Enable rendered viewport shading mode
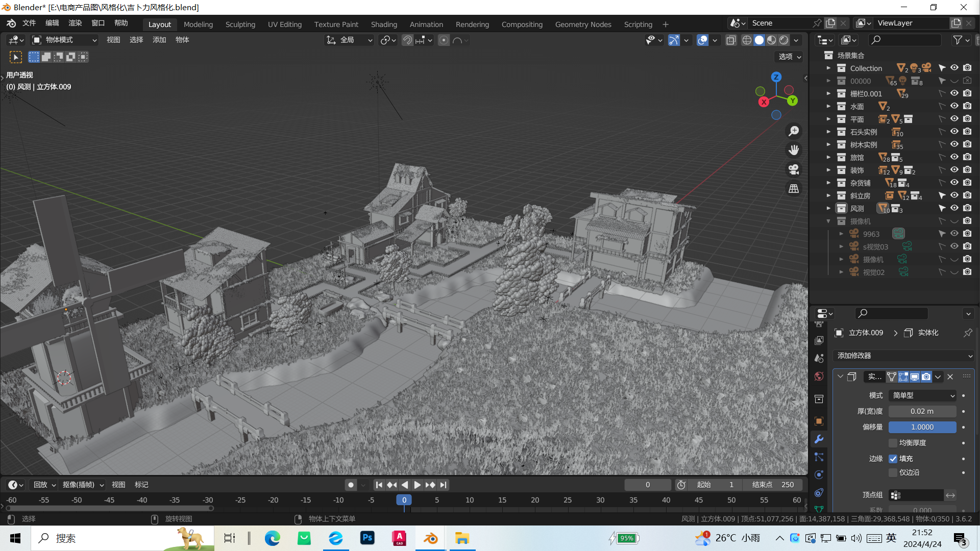 coord(784,40)
